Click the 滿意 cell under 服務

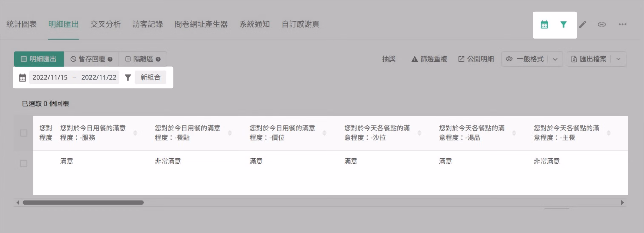67,161
